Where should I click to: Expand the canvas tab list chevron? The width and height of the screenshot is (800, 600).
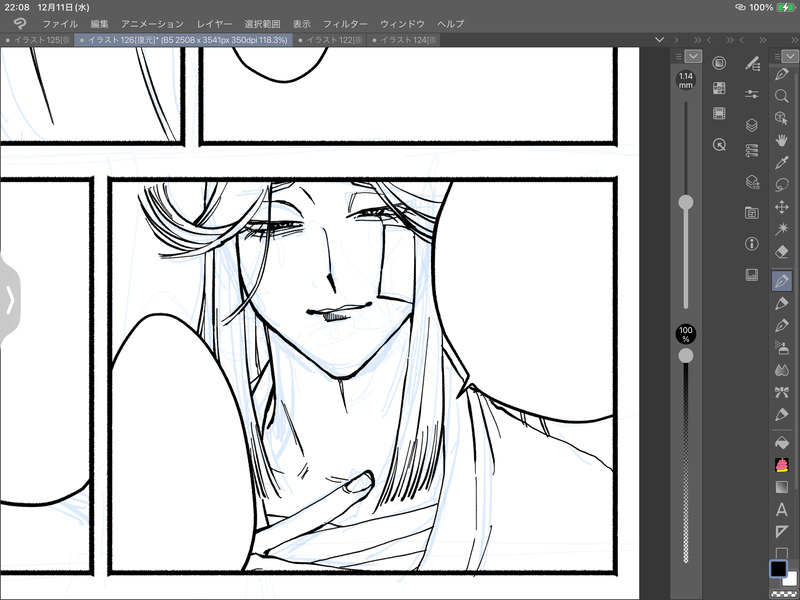(659, 40)
